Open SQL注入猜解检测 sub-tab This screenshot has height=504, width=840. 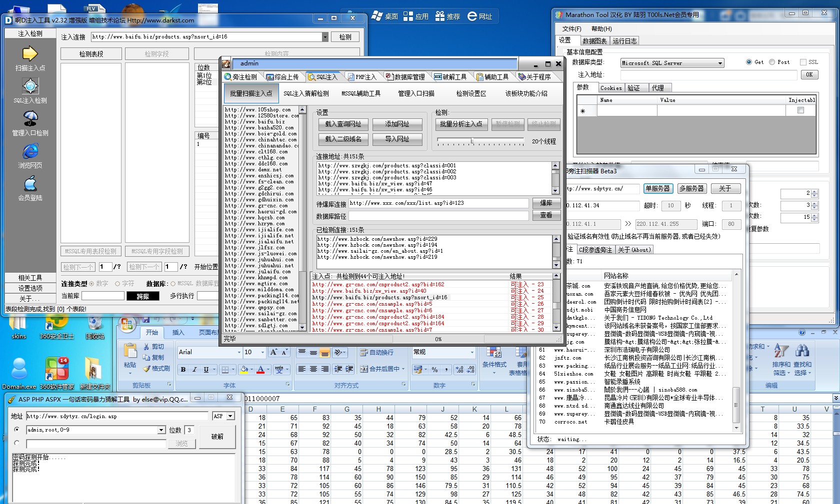pos(306,93)
